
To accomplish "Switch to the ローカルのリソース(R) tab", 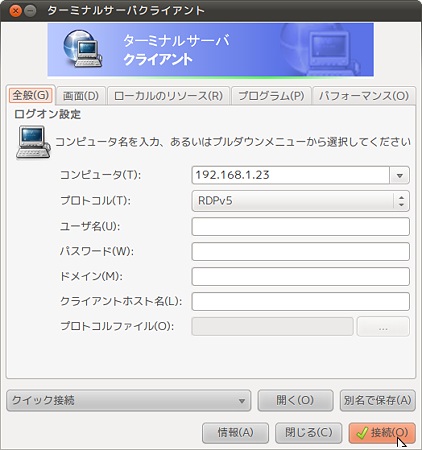I will pos(168,96).
